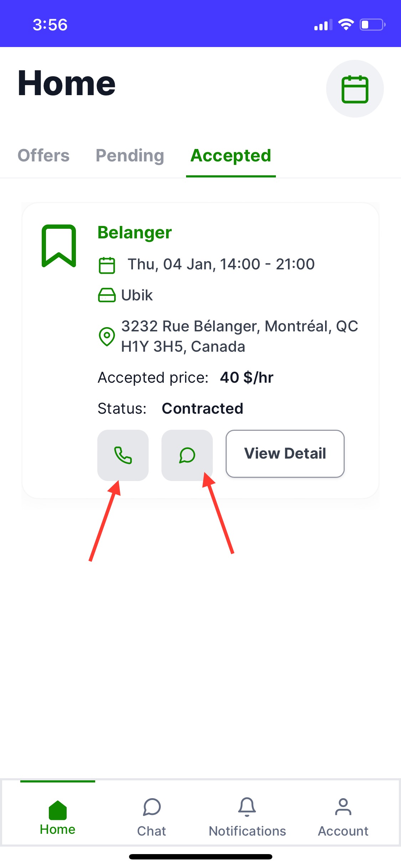The width and height of the screenshot is (401, 868).
Task: Tap the chat bubble message button
Action: point(187,455)
